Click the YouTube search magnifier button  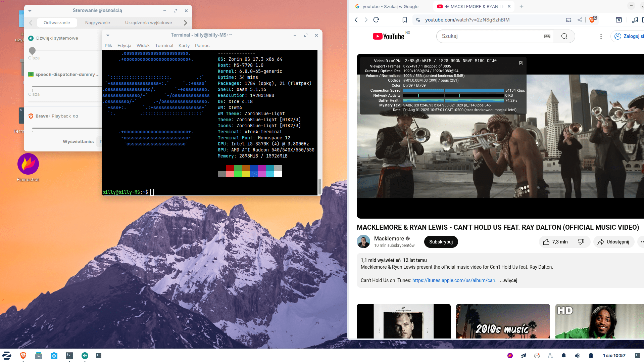click(564, 36)
